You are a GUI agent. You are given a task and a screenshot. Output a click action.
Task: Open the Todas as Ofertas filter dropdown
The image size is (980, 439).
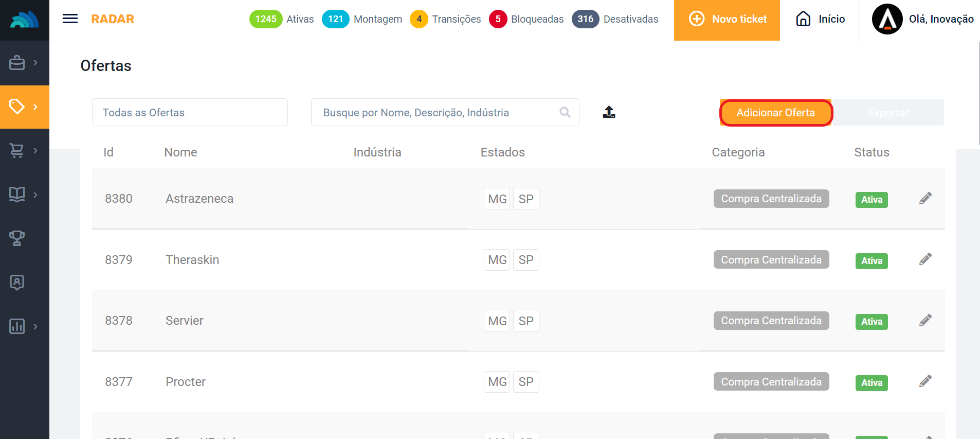pyautogui.click(x=190, y=112)
